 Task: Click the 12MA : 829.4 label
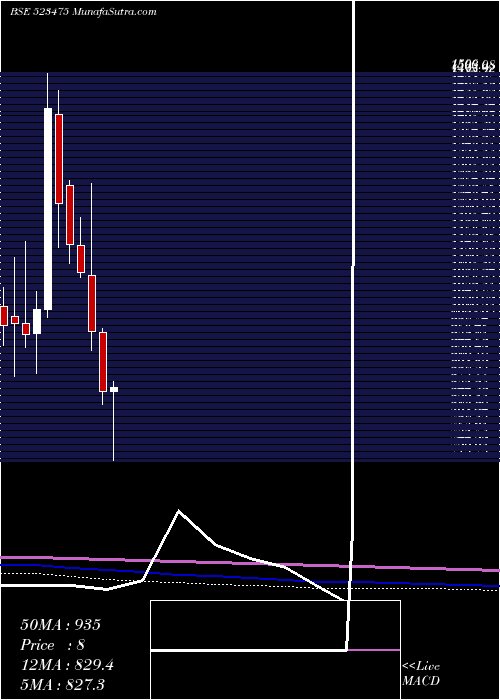pyautogui.click(x=67, y=665)
